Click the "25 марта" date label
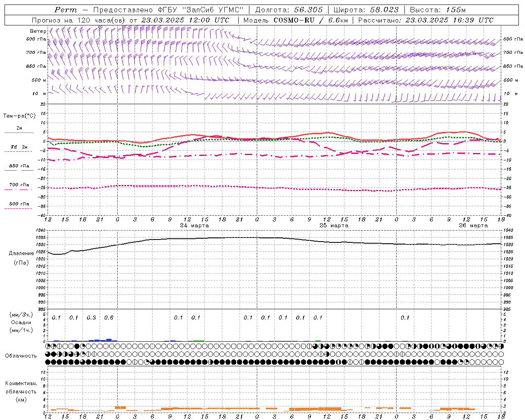This screenshot has height=420, width=525. 334,226
